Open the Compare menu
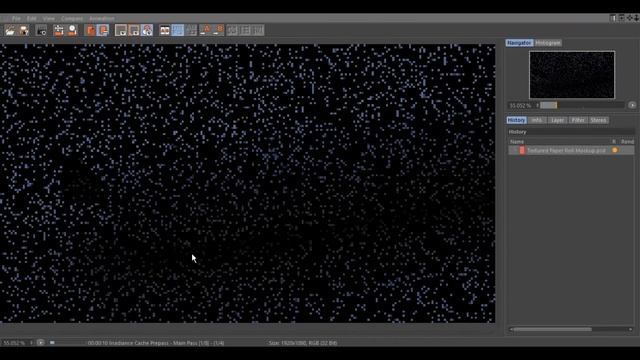This screenshot has height=360, width=640. pyautogui.click(x=72, y=18)
